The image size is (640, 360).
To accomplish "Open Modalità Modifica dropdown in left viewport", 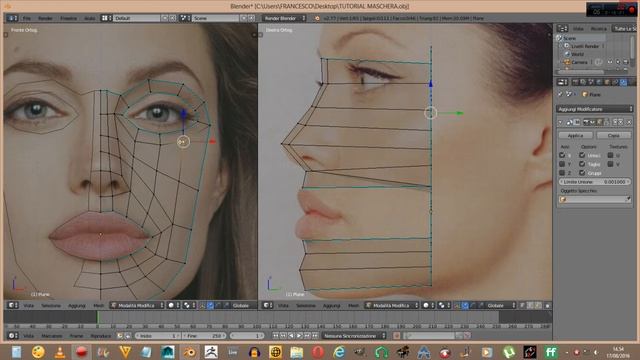I will point(137,305).
